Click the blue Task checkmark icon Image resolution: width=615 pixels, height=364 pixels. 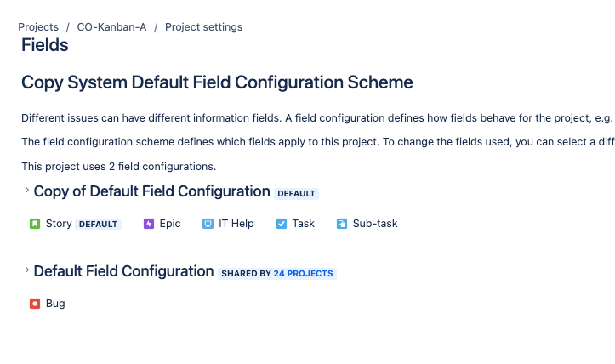pyautogui.click(x=282, y=224)
